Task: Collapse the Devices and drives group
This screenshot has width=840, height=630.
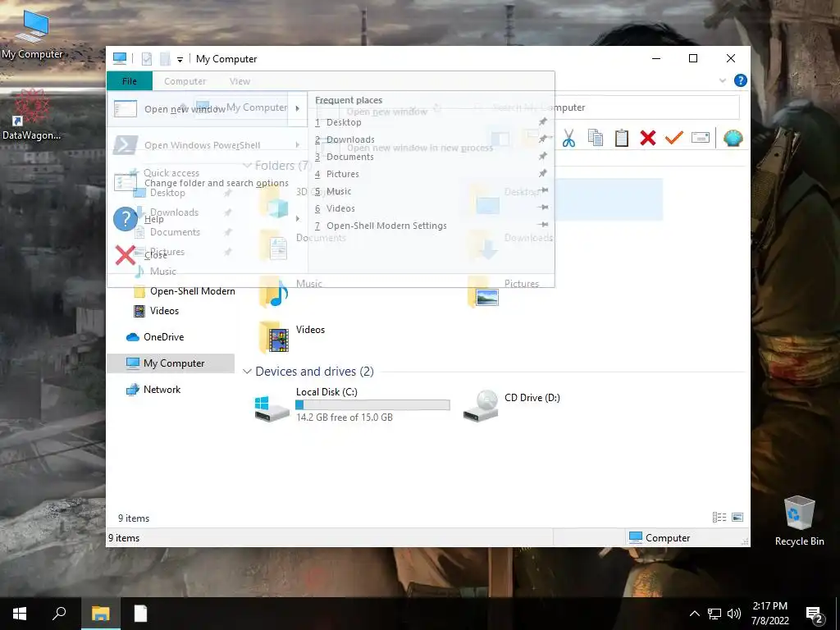Action: pos(247,372)
